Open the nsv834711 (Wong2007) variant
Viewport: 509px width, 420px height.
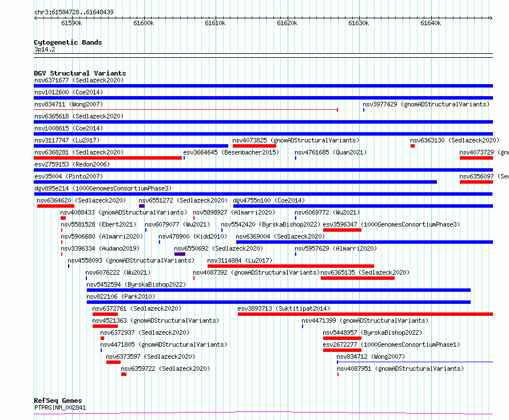(69, 104)
